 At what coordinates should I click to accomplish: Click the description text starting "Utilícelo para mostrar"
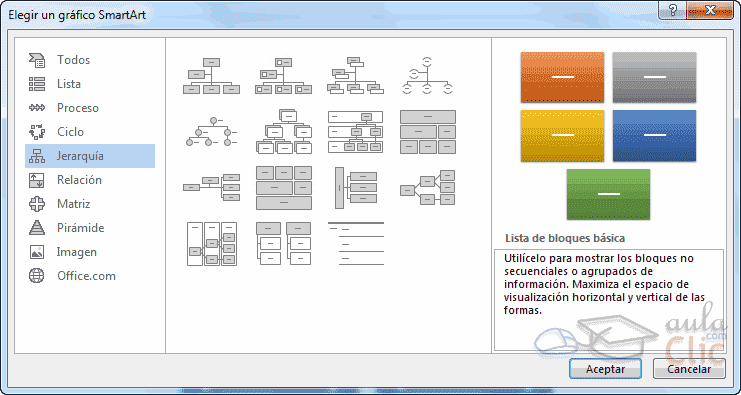(604, 285)
